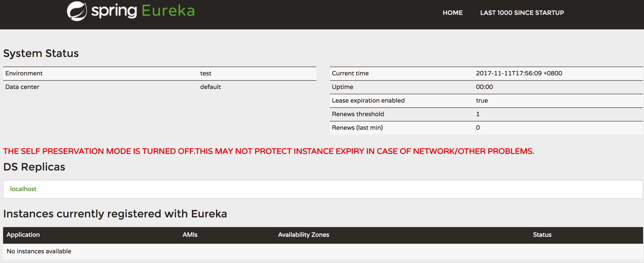The image size is (644, 263).
Task: Click the Application column header
Action: pyautogui.click(x=23, y=235)
